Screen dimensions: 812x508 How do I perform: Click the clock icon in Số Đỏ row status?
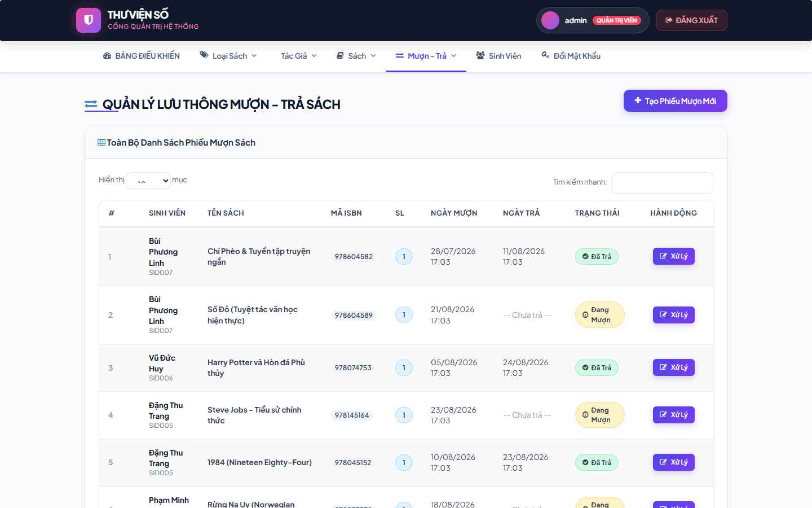click(x=585, y=315)
